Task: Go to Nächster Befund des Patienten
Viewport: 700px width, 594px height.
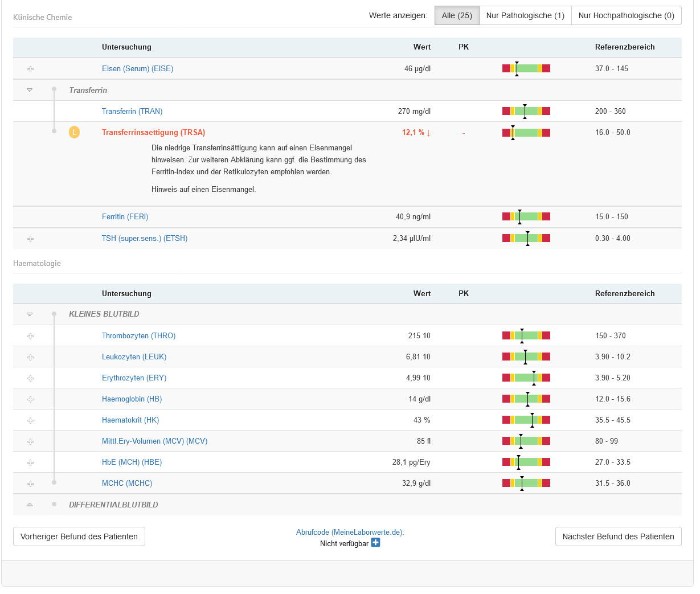Action: point(618,536)
